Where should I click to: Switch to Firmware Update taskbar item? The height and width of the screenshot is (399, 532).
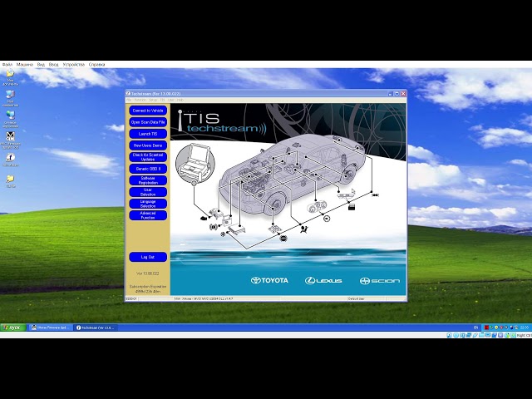50,328
